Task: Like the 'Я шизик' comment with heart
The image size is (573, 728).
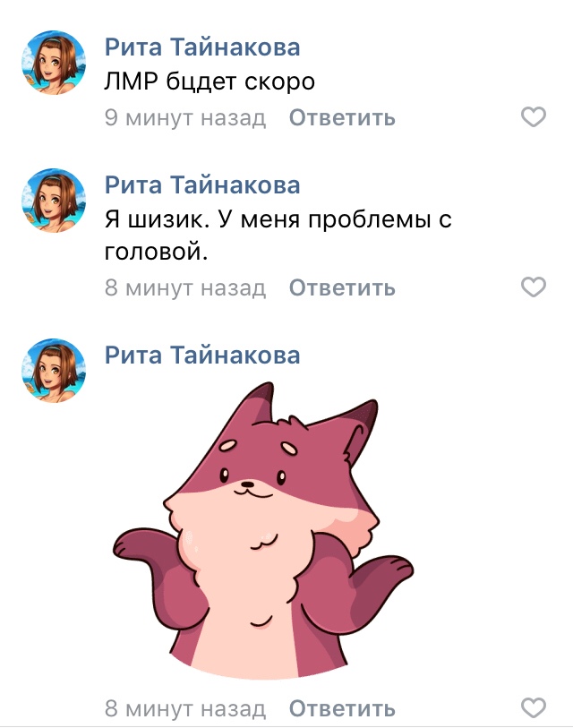Action: (x=534, y=287)
